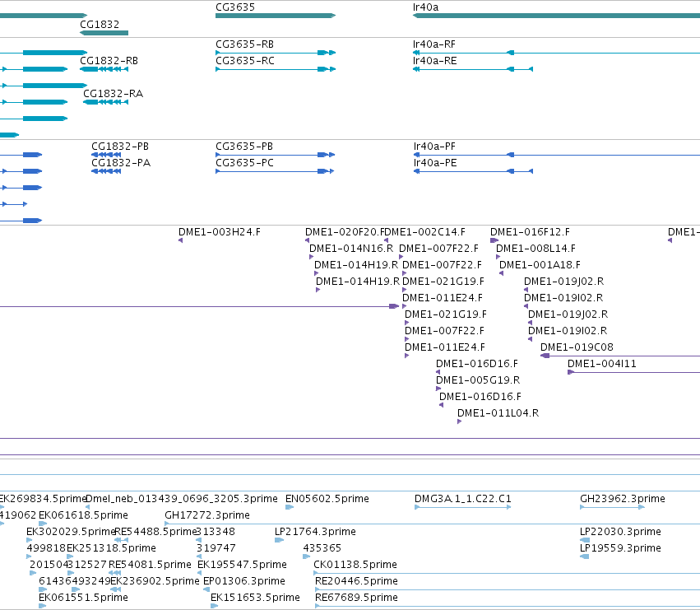Screen dimensions: 700x610
Task: Select the DME1-020F20.F clone end
Action: pyautogui.click(x=345, y=232)
